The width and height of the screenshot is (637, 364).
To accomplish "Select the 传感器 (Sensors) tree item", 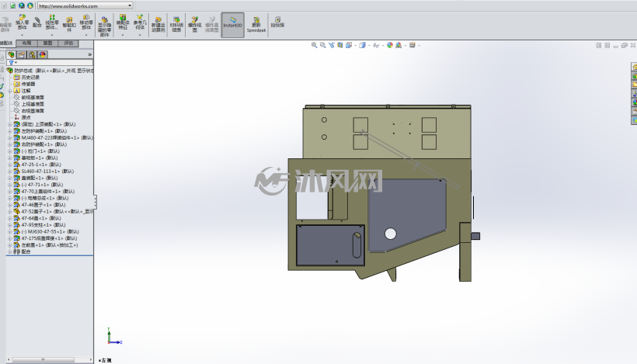I will [x=28, y=84].
